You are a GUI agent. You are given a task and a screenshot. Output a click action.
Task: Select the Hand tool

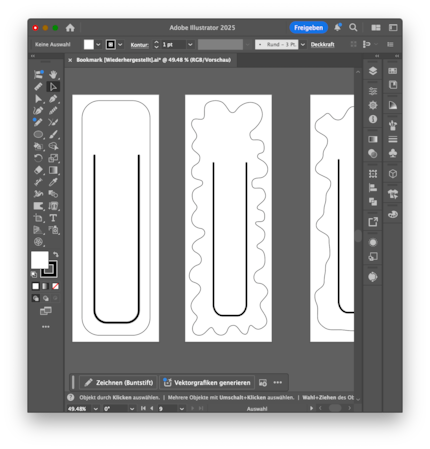(53, 74)
